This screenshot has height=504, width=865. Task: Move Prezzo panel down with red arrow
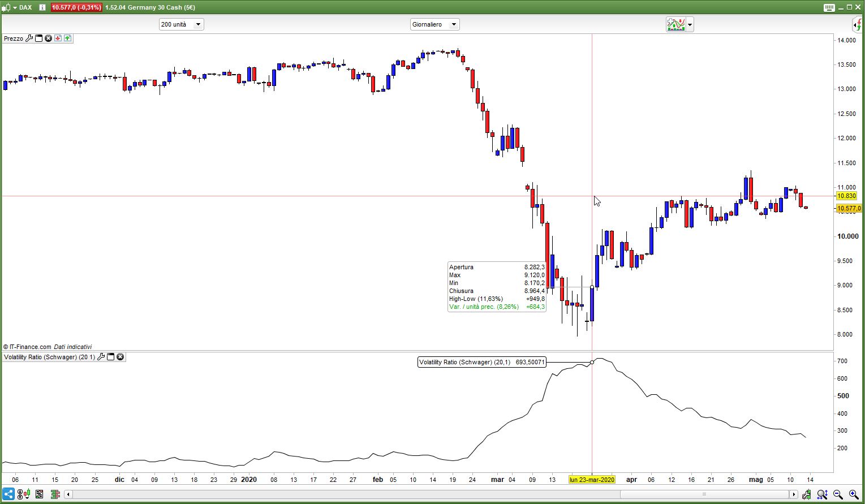pyautogui.click(x=58, y=38)
